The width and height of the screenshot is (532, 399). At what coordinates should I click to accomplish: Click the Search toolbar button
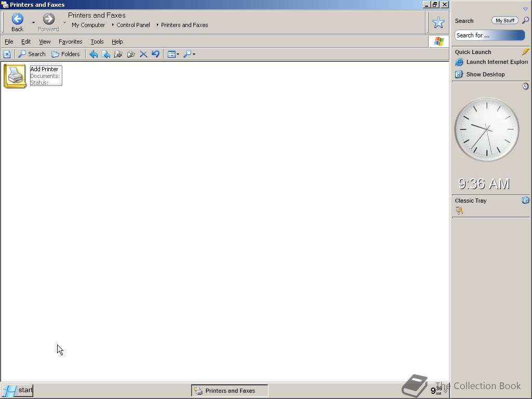(32, 54)
